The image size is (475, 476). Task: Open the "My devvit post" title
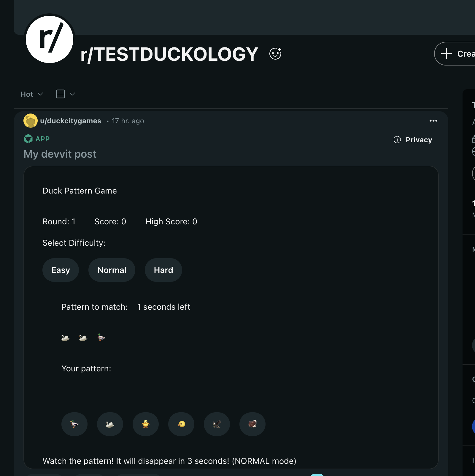click(x=60, y=154)
